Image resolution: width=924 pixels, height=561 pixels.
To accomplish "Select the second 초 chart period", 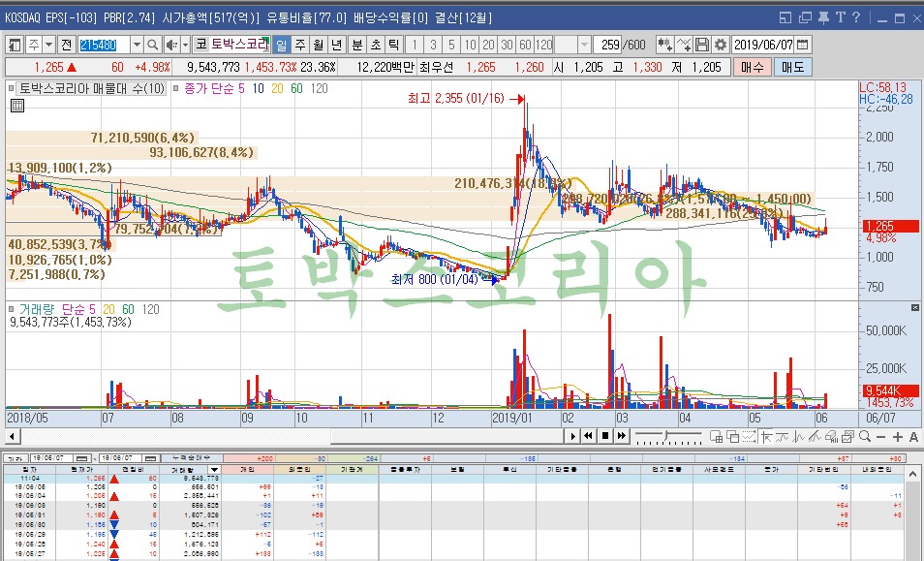I will [x=376, y=45].
